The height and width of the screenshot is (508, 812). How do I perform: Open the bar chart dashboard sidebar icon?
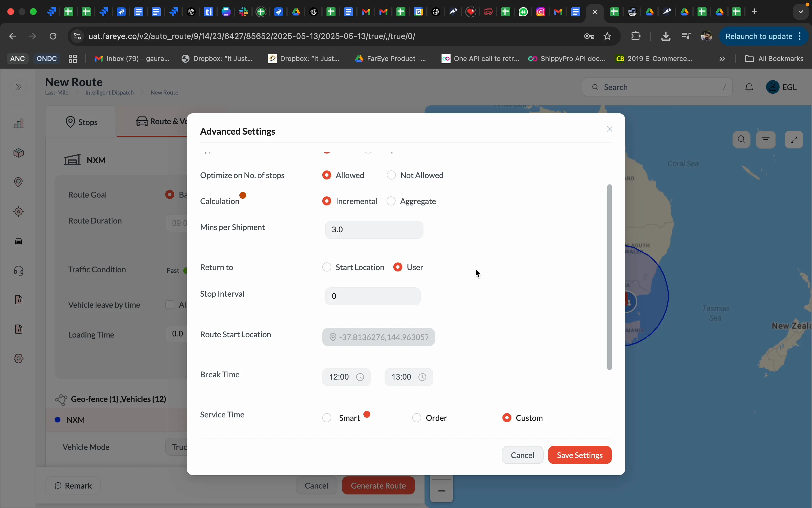pyautogui.click(x=19, y=123)
